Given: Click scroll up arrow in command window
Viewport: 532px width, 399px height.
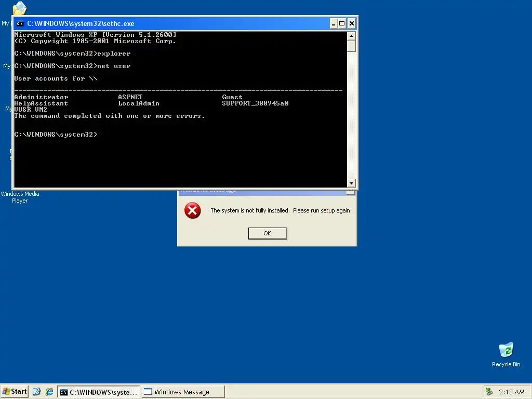Looking at the screenshot, I should 351,36.
